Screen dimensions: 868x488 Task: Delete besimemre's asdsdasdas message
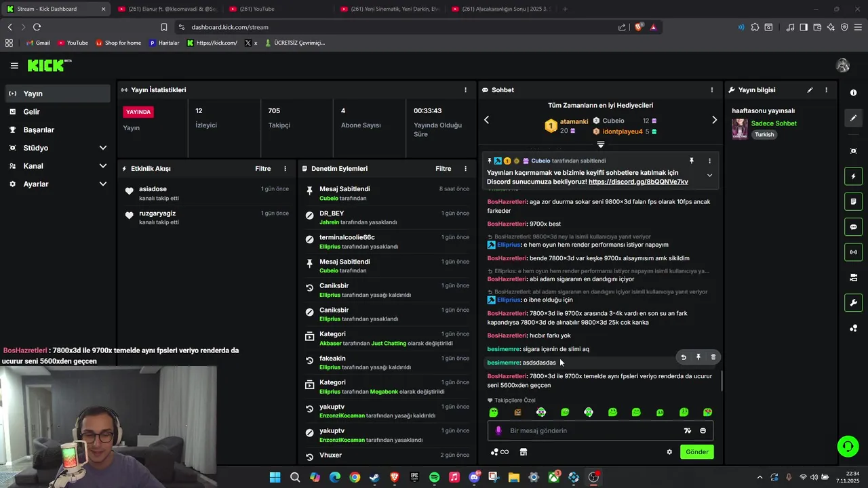[x=713, y=357]
